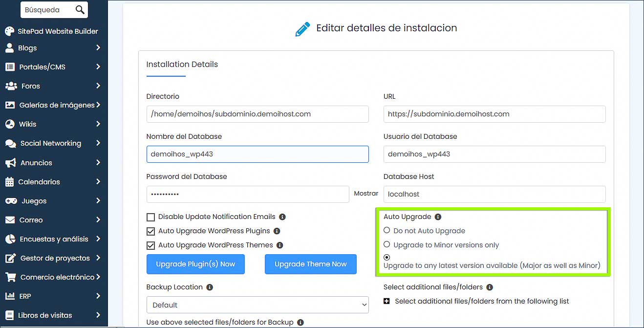Uncheck Auto Upgrade WordPress Plugins
This screenshot has height=328, width=644.
click(x=150, y=231)
